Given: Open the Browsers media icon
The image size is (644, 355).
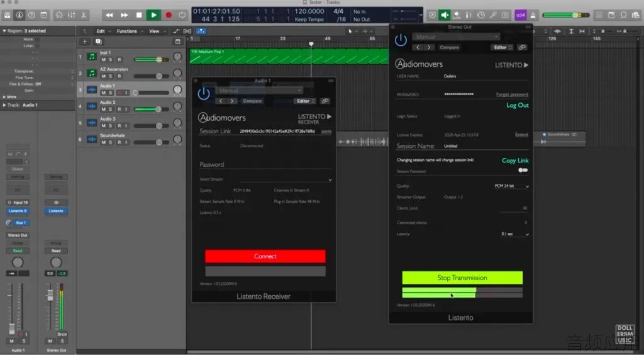Looking at the screenshot, I should (x=636, y=15).
